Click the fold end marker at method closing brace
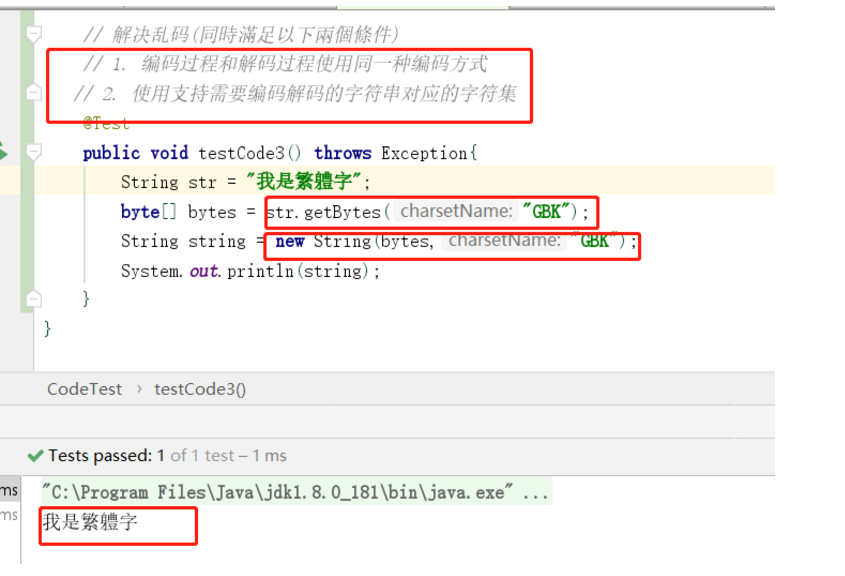This screenshot has width=845, height=576. click(33, 299)
